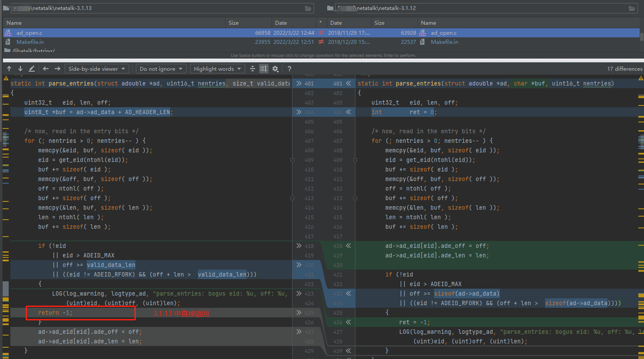This screenshot has height=359, width=644.
Task: Click the date 2022/3/22 12:51 cell
Action: (293, 42)
